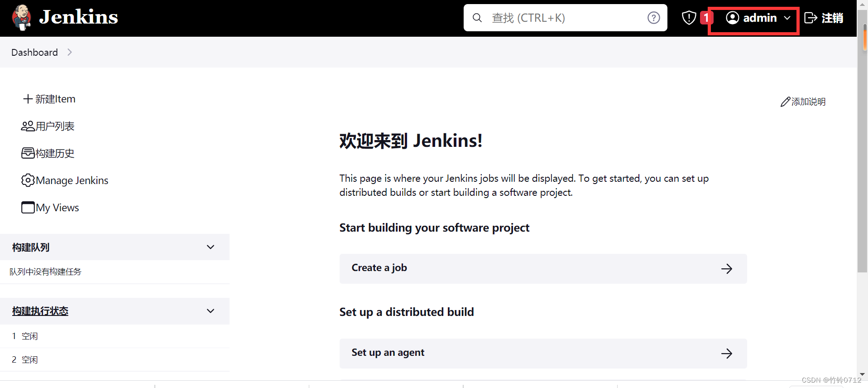The height and width of the screenshot is (388, 868).
Task: Expand the Dashboard breadcrumb chevron
Action: pyautogui.click(x=69, y=52)
